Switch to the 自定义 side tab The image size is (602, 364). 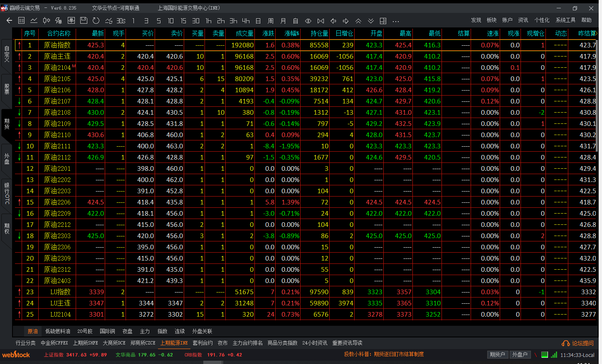(x=7, y=54)
